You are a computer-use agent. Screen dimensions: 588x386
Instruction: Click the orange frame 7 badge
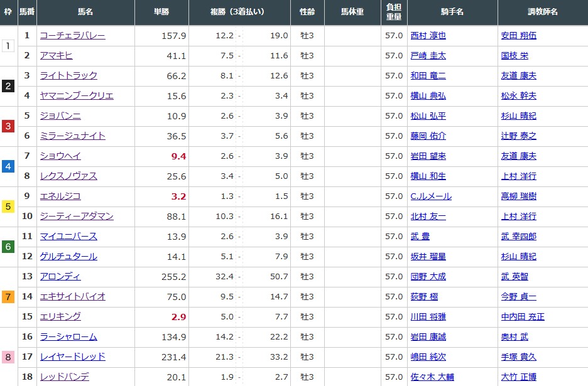click(8, 297)
